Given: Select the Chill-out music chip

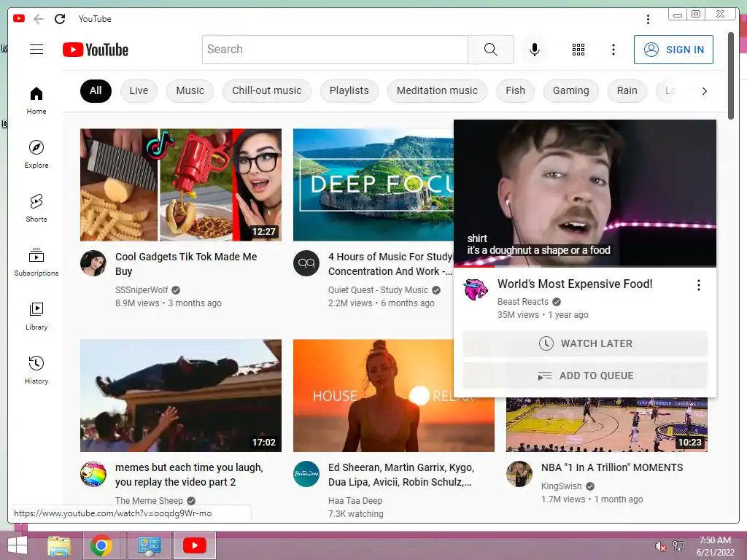Looking at the screenshot, I should pos(267,91).
